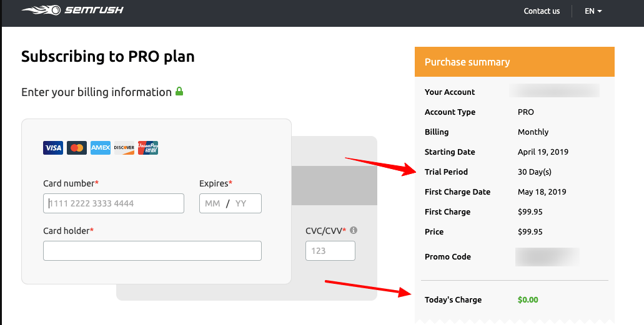This screenshot has width=644, height=325.
Task: Click the Card holder field label
Action: pyautogui.click(x=68, y=231)
